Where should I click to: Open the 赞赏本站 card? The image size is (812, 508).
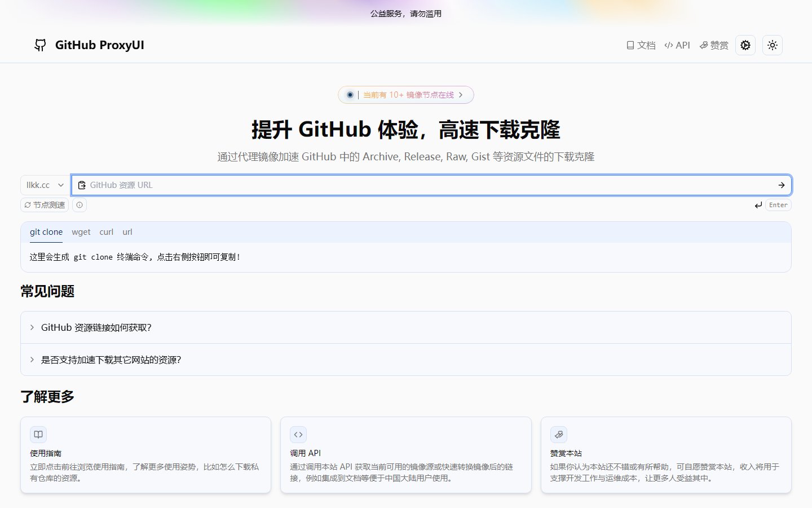pos(666,455)
